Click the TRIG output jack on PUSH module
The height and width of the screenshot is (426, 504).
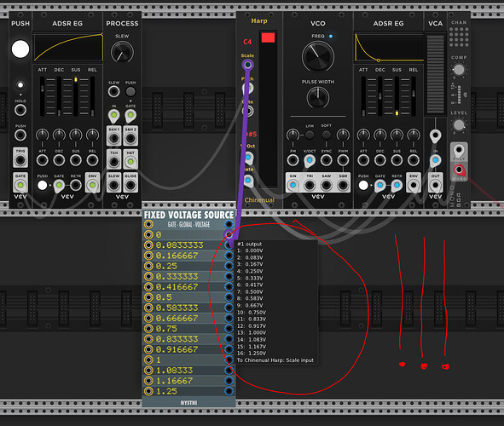pos(20,160)
